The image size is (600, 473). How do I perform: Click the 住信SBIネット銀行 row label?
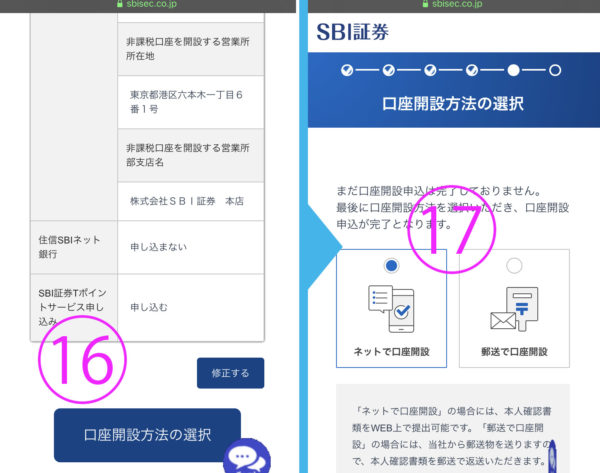point(74,247)
